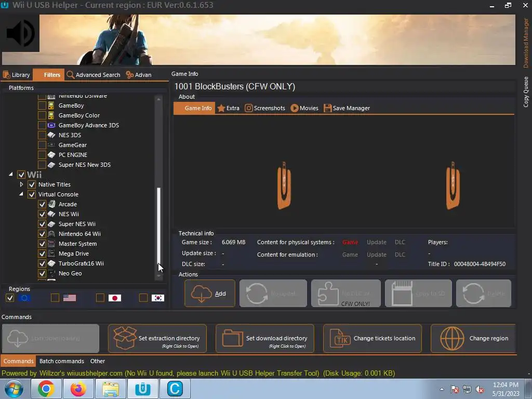Click the Arcade cabinet icon

(51, 204)
